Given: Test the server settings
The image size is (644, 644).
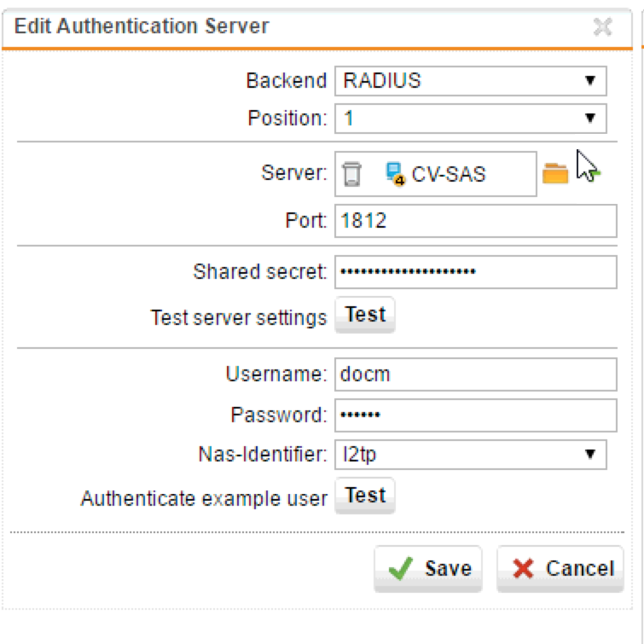Looking at the screenshot, I should tap(365, 315).
